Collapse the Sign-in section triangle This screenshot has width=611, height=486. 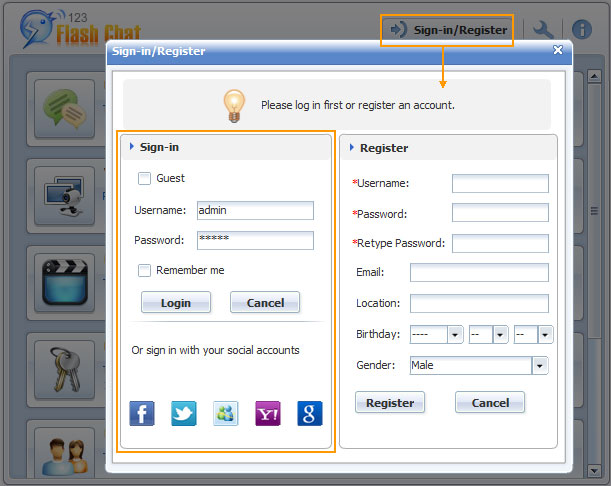point(132,147)
